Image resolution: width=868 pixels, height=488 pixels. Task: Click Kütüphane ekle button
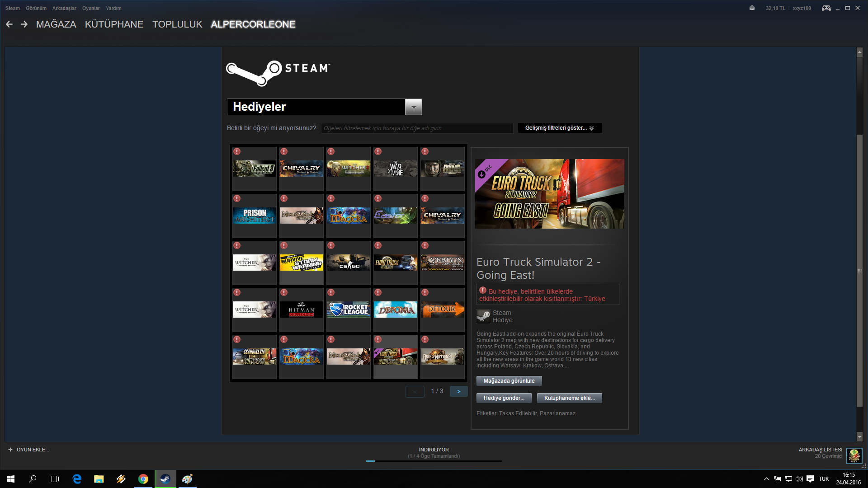pos(569,398)
